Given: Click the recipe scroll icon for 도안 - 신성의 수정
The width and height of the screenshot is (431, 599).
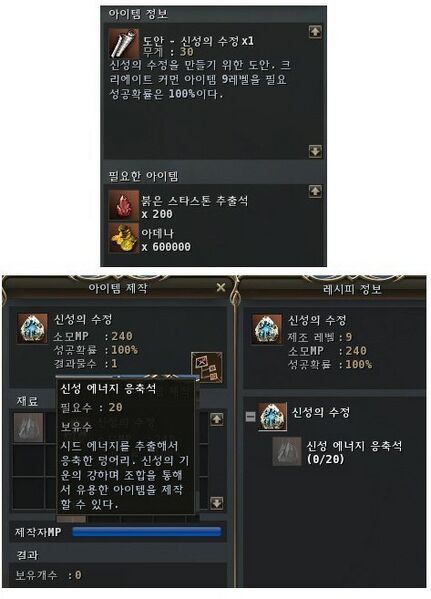Looking at the screenshot, I should [123, 43].
